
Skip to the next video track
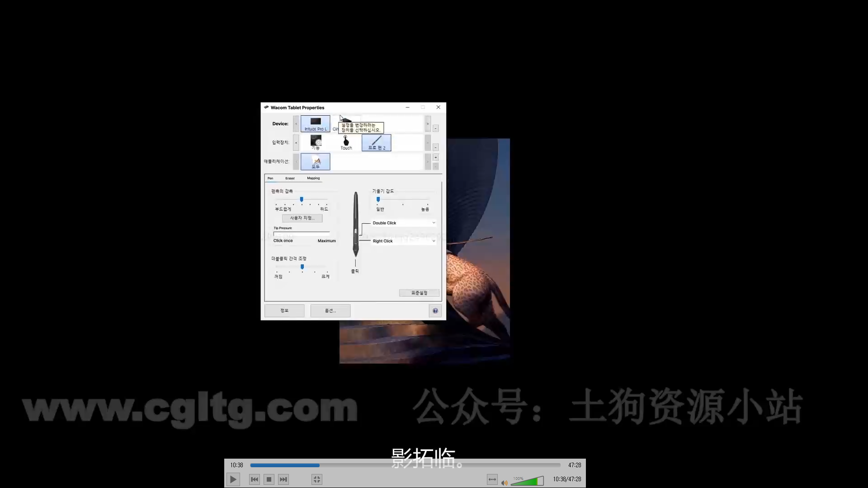pyautogui.click(x=283, y=479)
